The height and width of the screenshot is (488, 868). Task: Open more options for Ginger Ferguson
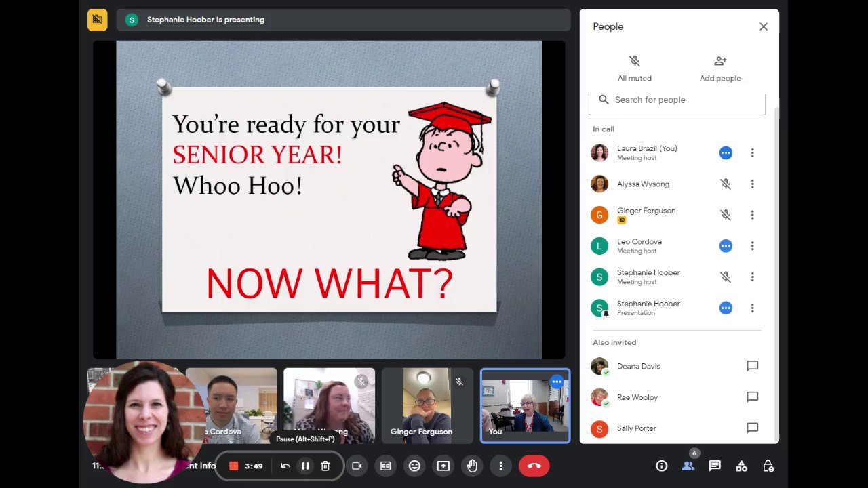point(752,215)
